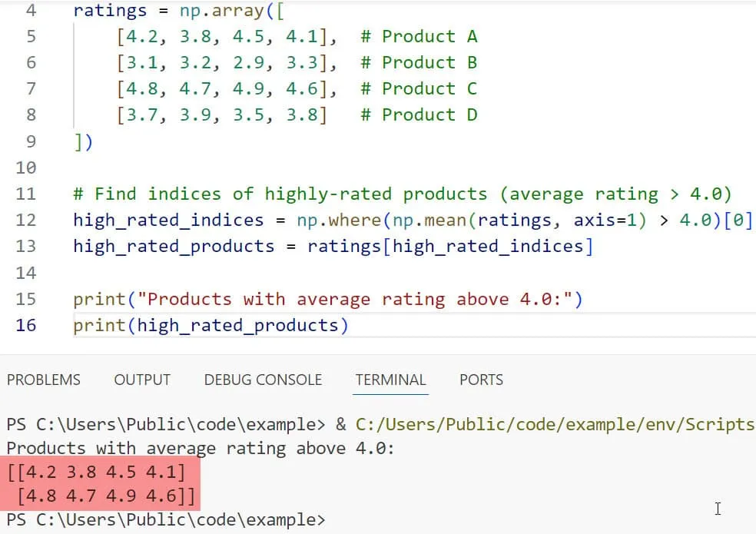Screen dimensions: 756x534
Task: Click the '# Product A' comment
Action: tap(419, 36)
